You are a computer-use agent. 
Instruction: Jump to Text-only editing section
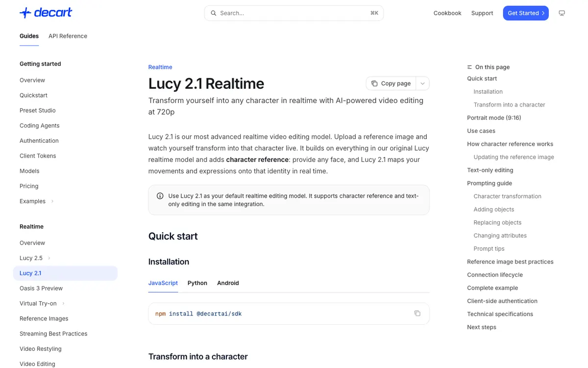pos(490,170)
